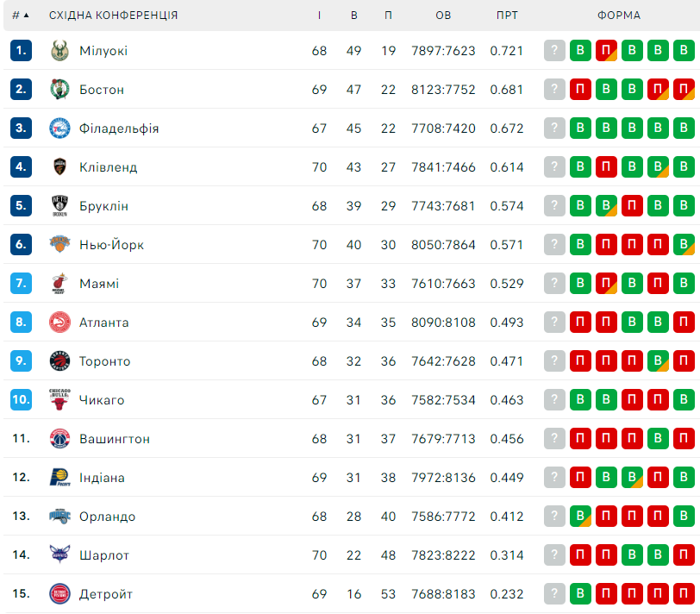Click Філадельфія's first green В form badge
The height and width of the screenshot is (614, 700).
point(580,128)
